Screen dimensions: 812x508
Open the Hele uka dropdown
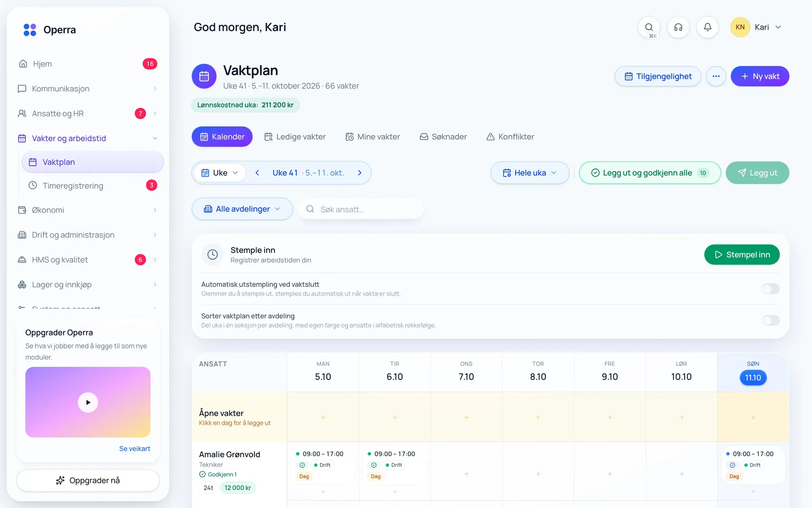[x=530, y=173]
